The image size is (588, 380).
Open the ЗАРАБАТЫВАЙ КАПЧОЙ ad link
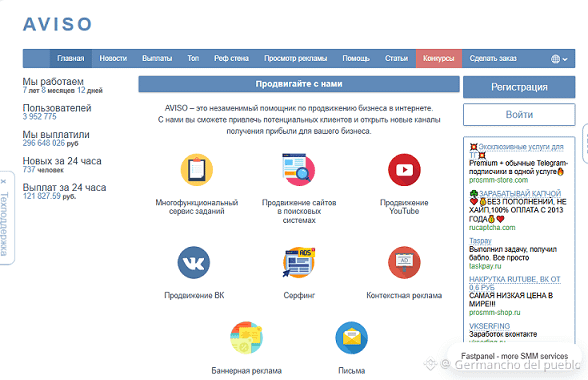[519, 194]
